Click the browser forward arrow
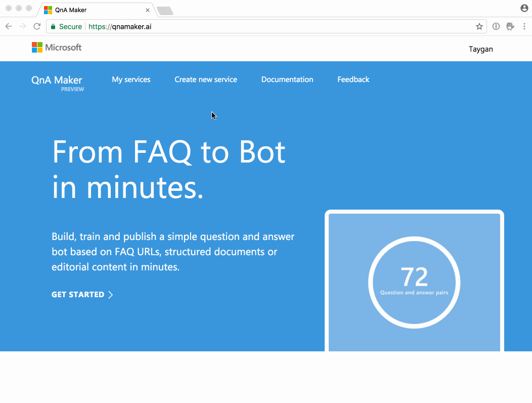The height and width of the screenshot is (403, 532). point(23,26)
